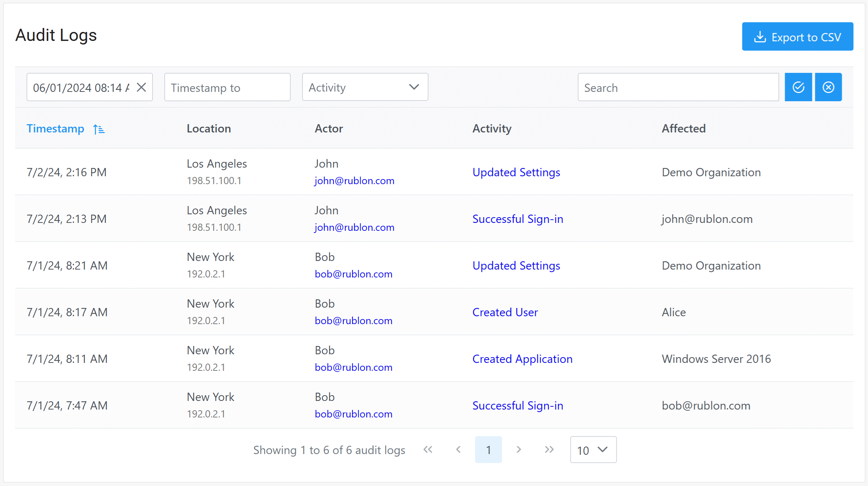Click the Export to CSV button
Screen dimensions: 868x486
[x=797, y=37]
